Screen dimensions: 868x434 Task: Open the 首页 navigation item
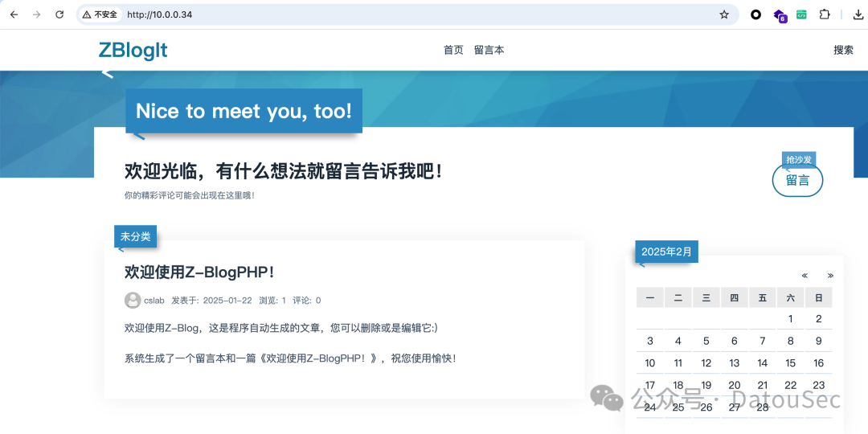[x=453, y=51]
